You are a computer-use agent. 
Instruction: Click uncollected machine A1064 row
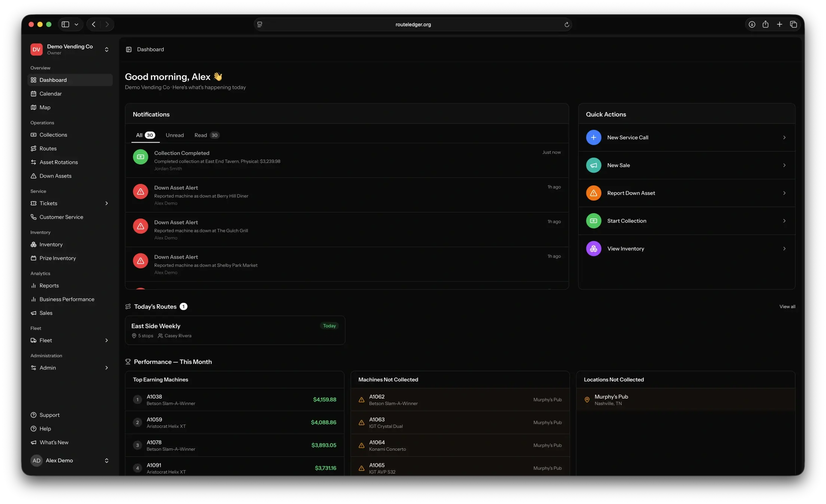(x=460, y=445)
